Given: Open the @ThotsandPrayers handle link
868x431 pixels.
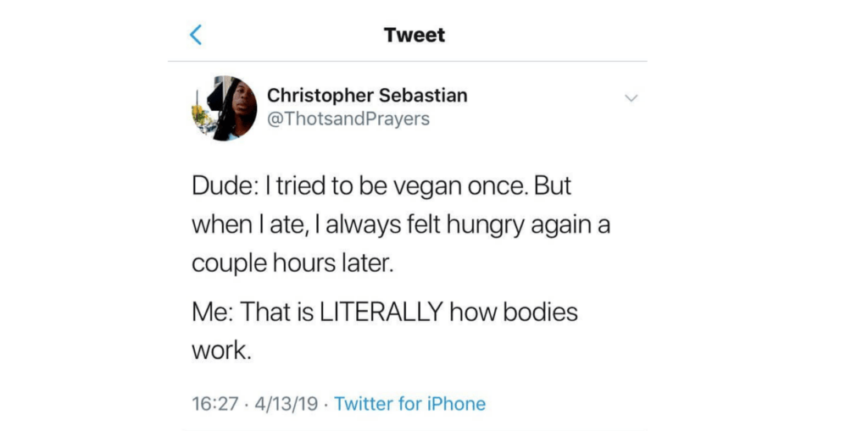Looking at the screenshot, I should pyautogui.click(x=348, y=119).
